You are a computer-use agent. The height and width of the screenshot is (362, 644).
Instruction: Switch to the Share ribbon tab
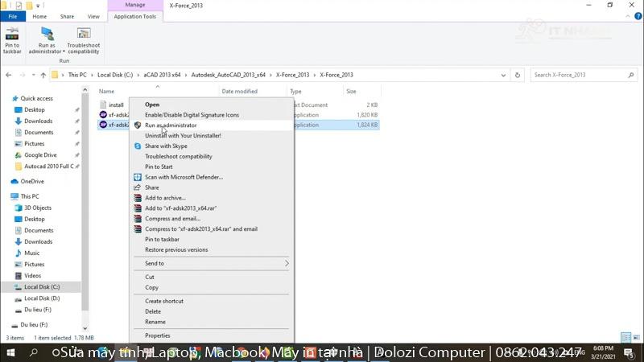[67, 16]
